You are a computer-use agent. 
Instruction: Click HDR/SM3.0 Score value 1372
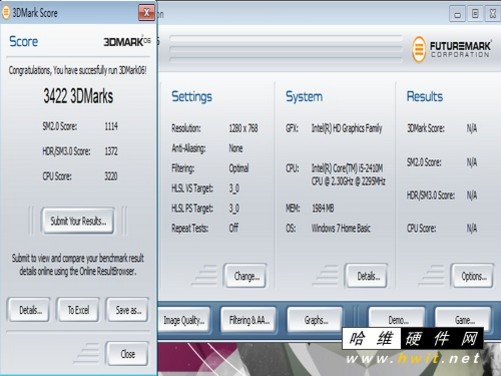point(111,151)
